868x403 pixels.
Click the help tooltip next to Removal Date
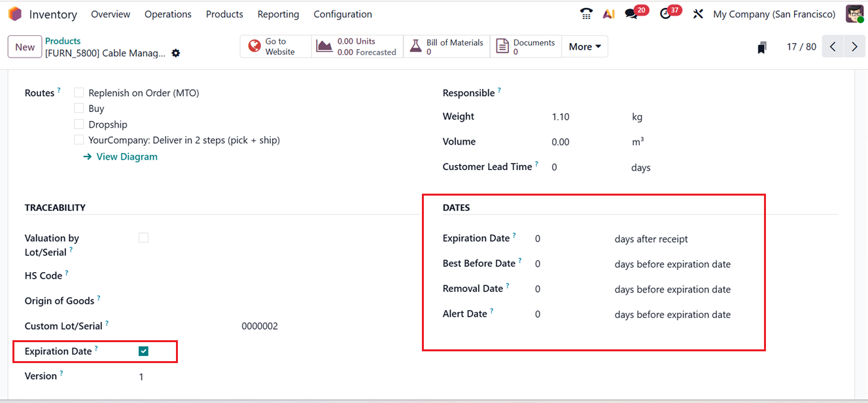[x=508, y=286]
